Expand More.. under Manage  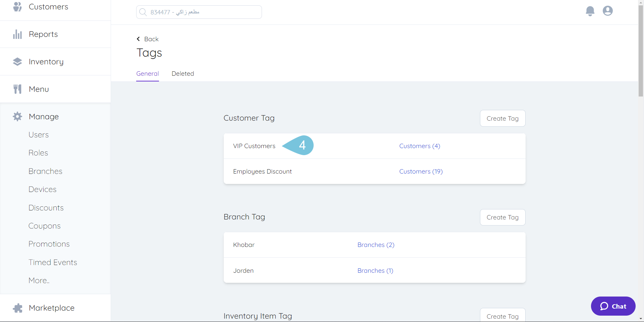click(39, 280)
